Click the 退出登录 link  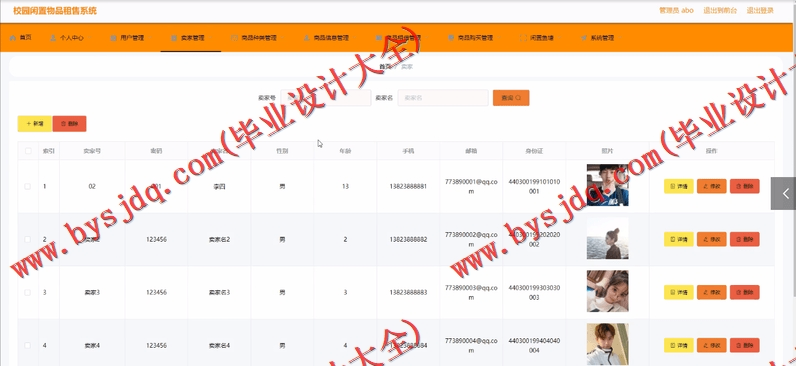(760, 11)
